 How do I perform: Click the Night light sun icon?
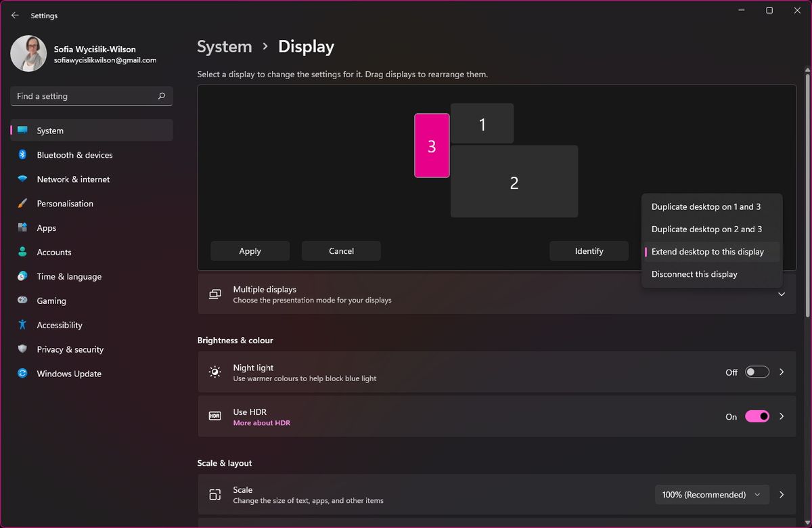click(x=215, y=371)
